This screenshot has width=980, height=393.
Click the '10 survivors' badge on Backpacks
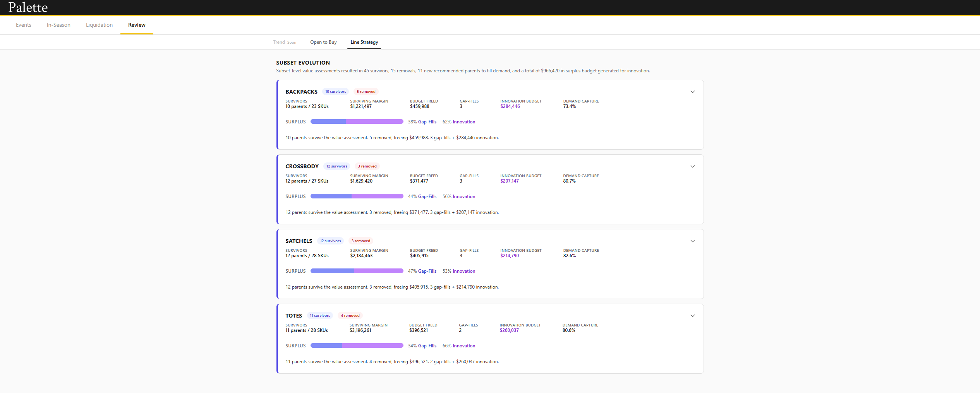pos(335,91)
